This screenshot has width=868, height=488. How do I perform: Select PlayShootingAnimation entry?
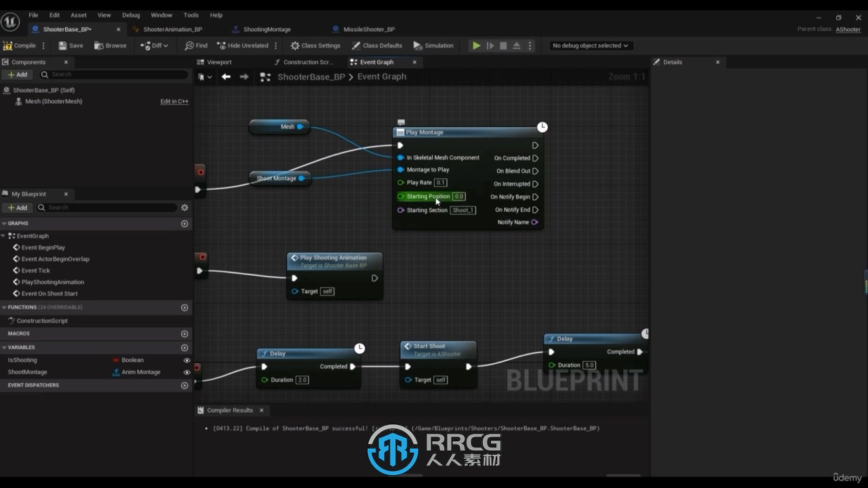(x=53, y=282)
